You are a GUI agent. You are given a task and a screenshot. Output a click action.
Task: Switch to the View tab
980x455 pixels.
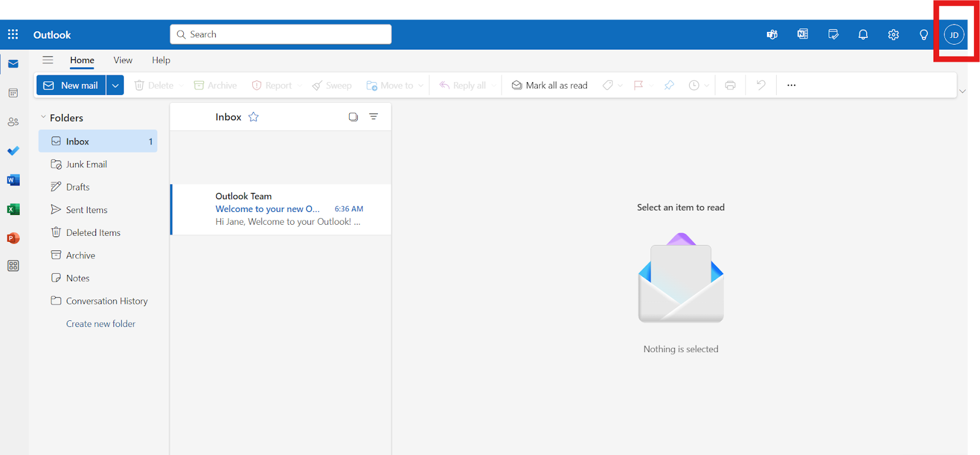coord(123,60)
